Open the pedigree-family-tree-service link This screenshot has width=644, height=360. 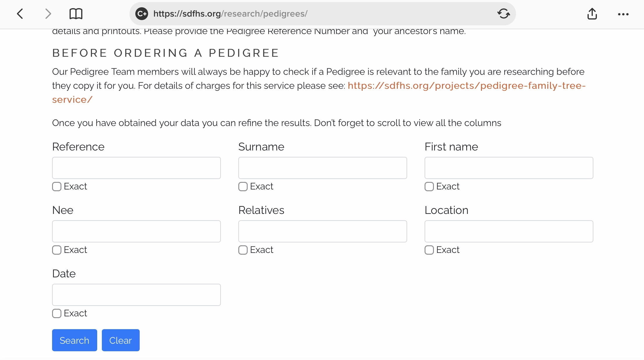(x=466, y=86)
